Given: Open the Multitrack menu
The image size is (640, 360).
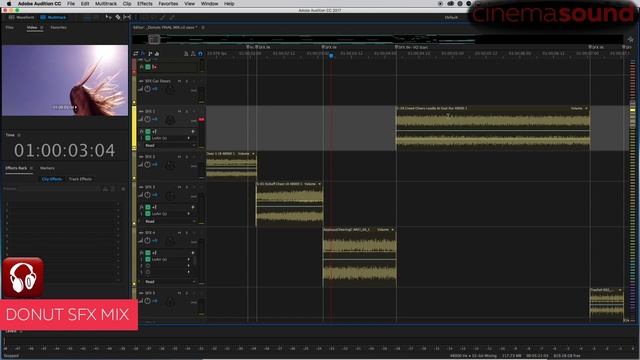Looking at the screenshot, I should pos(106,4).
